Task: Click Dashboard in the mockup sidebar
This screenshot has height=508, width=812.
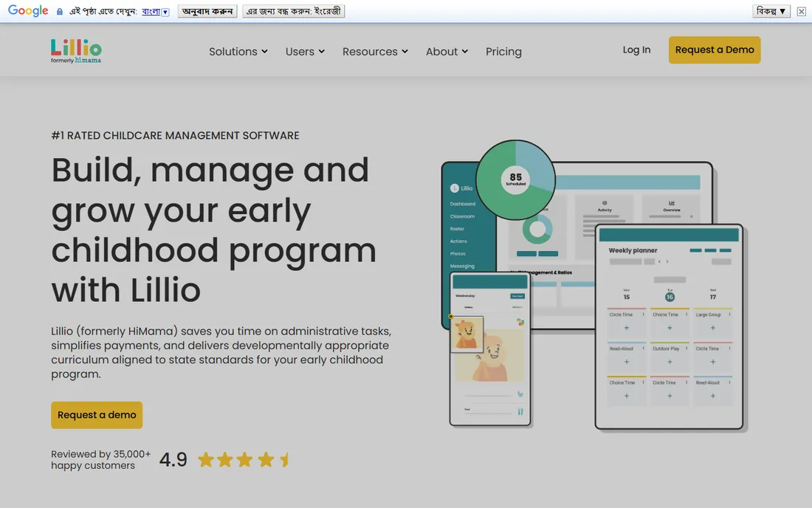Action: tap(462, 204)
